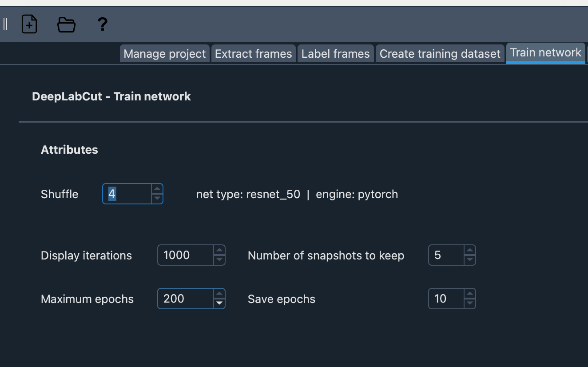Increase snapshots to keep up arrow

[470, 250]
